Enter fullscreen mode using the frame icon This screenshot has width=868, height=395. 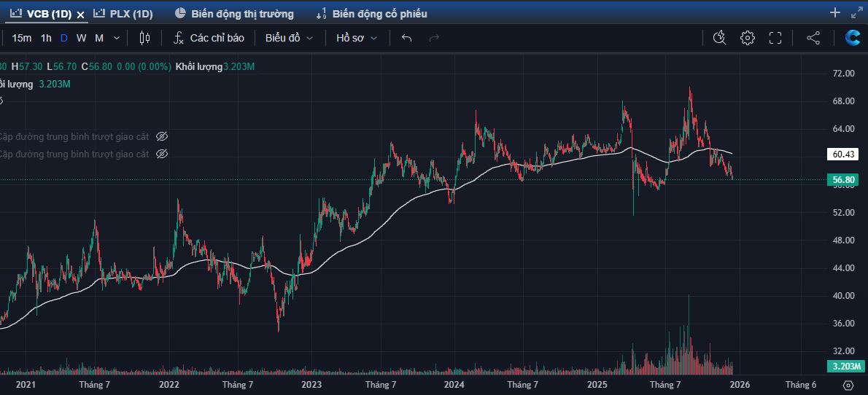point(775,38)
